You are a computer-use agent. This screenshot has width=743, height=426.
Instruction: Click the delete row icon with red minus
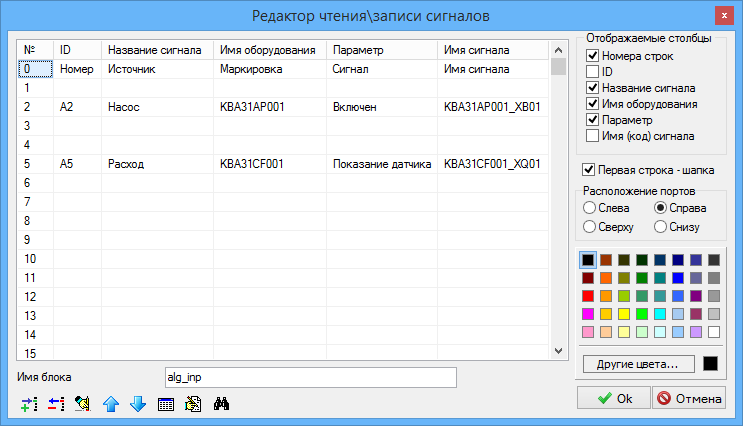point(56,404)
